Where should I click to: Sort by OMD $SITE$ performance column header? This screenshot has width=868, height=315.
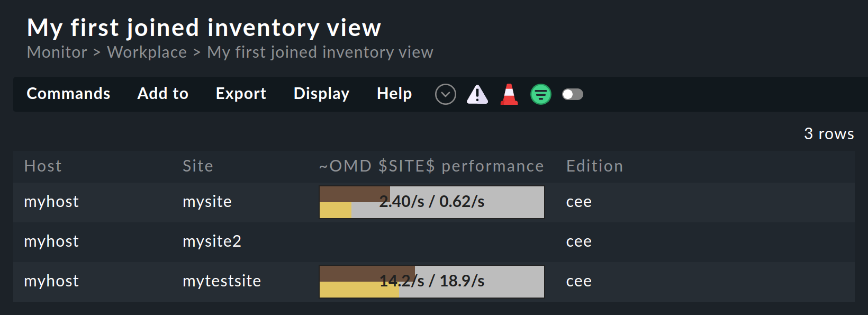click(x=431, y=166)
